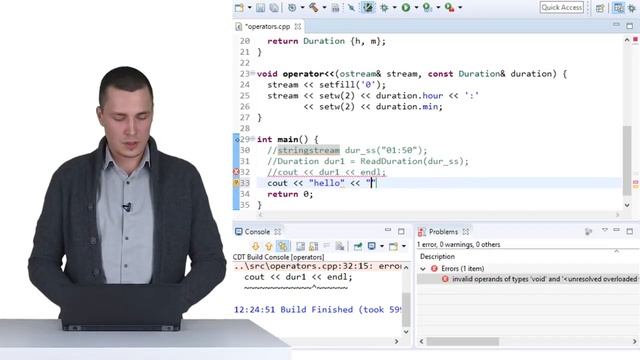Open the Build hammer dropdown arrow
The height and width of the screenshot is (360, 640).
point(324,7)
